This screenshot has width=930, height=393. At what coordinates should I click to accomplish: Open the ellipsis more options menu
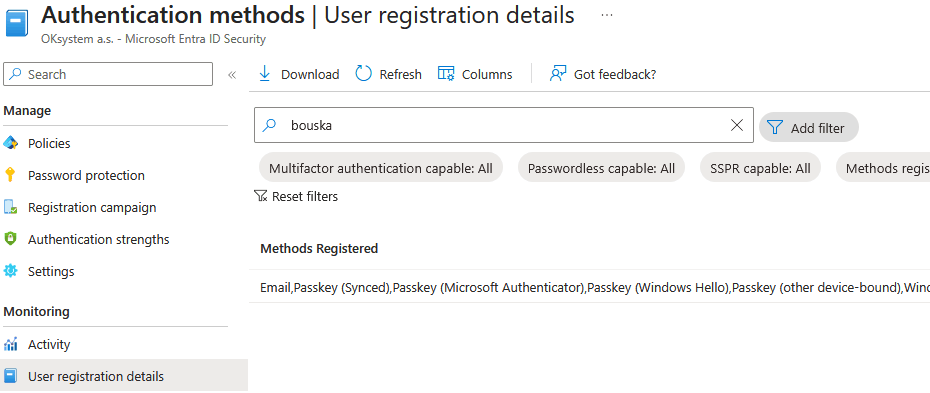[606, 15]
